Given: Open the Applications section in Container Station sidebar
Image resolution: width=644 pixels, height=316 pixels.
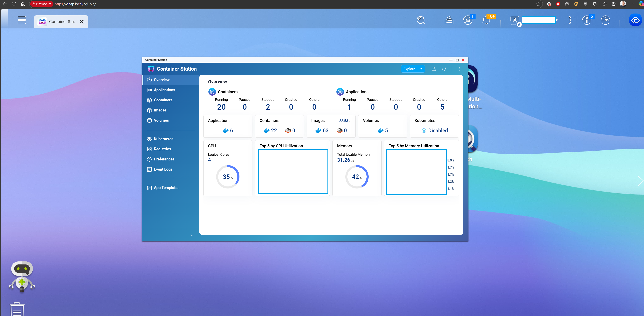Looking at the screenshot, I should click(164, 90).
